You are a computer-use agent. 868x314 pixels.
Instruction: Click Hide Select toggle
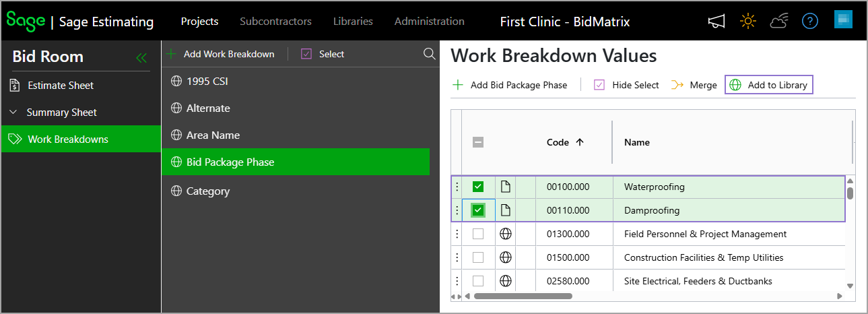626,85
